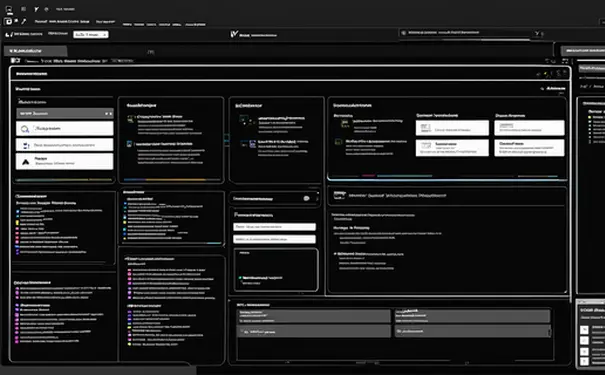Click the magnifier icon in first white card
605x375 pixels.
(25, 129)
